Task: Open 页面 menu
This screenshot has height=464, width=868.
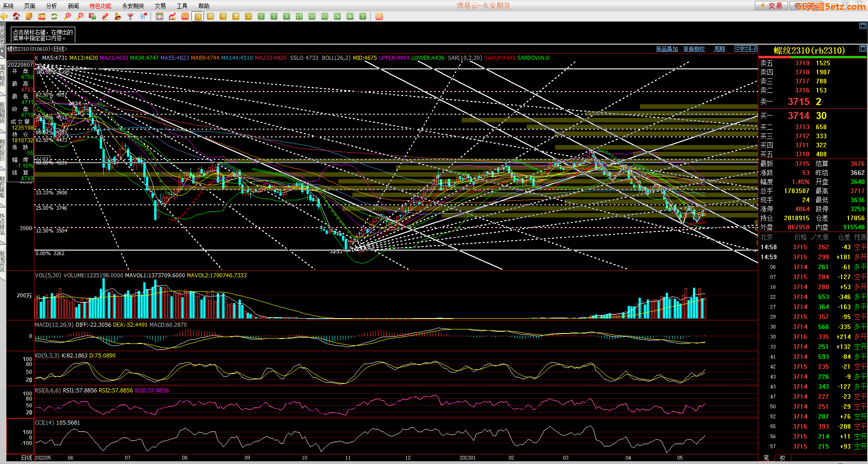Action: pos(30,6)
